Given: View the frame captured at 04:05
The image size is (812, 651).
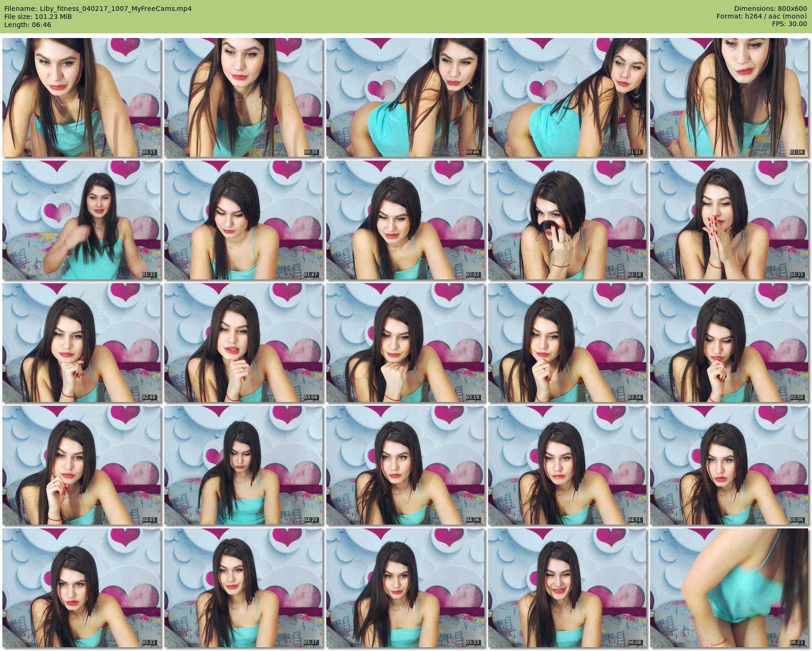Looking at the screenshot, I should [x=82, y=465].
